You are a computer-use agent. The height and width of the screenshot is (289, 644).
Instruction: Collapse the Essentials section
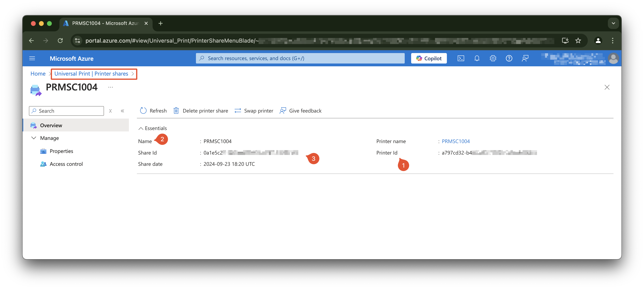153,128
